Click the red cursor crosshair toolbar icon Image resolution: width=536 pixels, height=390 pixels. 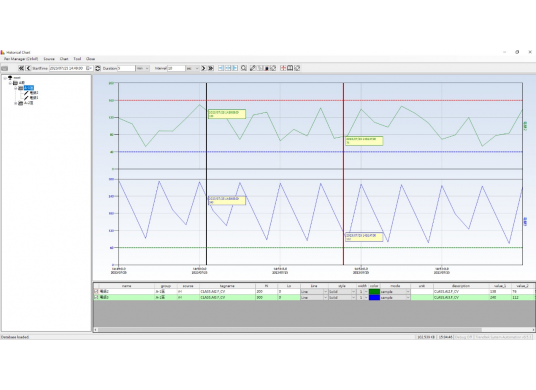(x=283, y=68)
